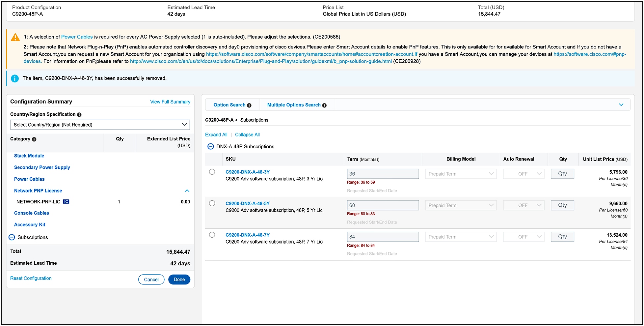
Task: Click the blue info circle icon
Action: click(15, 78)
